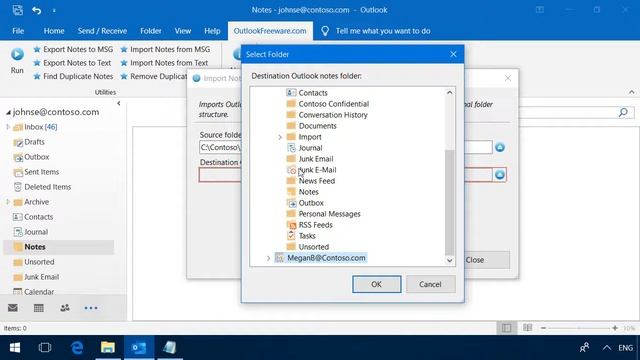Screen dimensions: 640x360
Task: Switch to Calendar view icon
Action: click(x=39, y=308)
